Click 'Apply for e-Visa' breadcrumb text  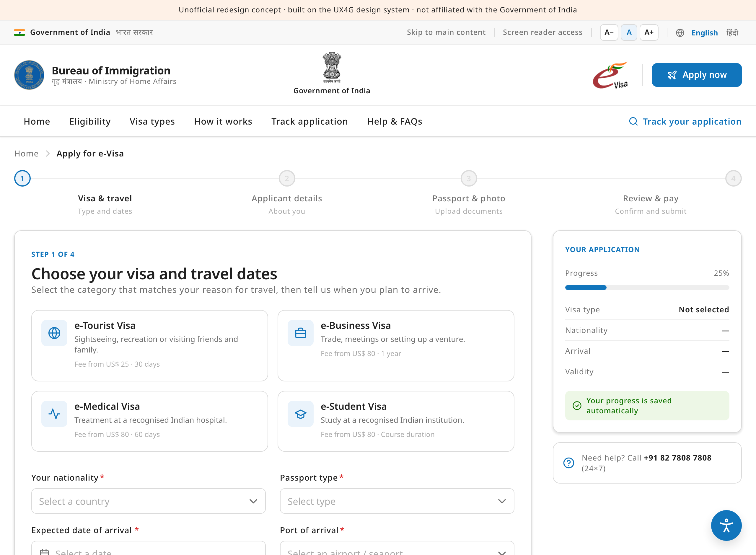tap(90, 154)
